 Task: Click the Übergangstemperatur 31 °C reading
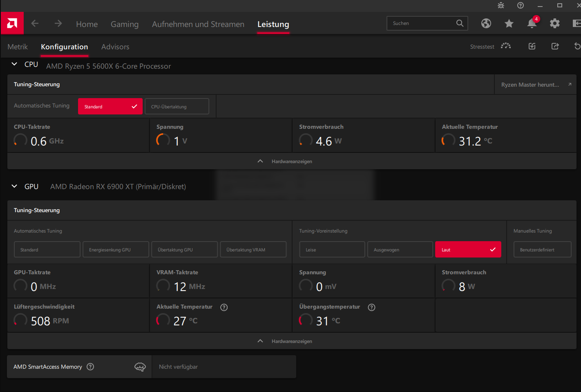(328, 321)
